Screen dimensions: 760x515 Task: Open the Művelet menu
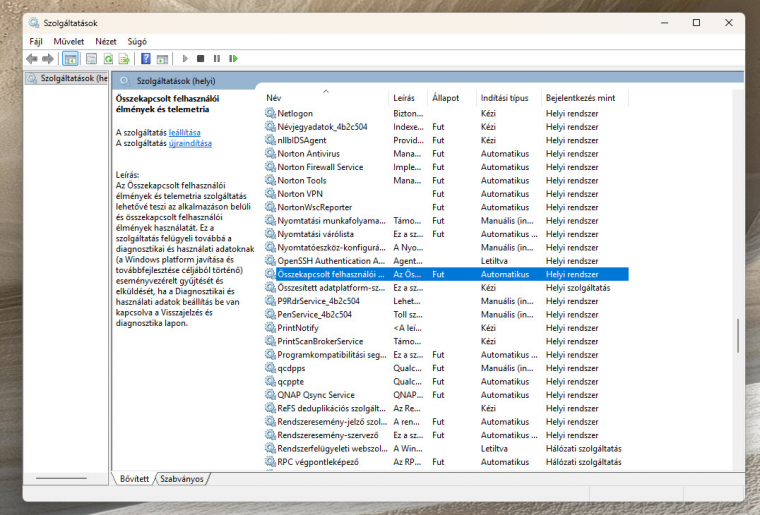coord(68,42)
